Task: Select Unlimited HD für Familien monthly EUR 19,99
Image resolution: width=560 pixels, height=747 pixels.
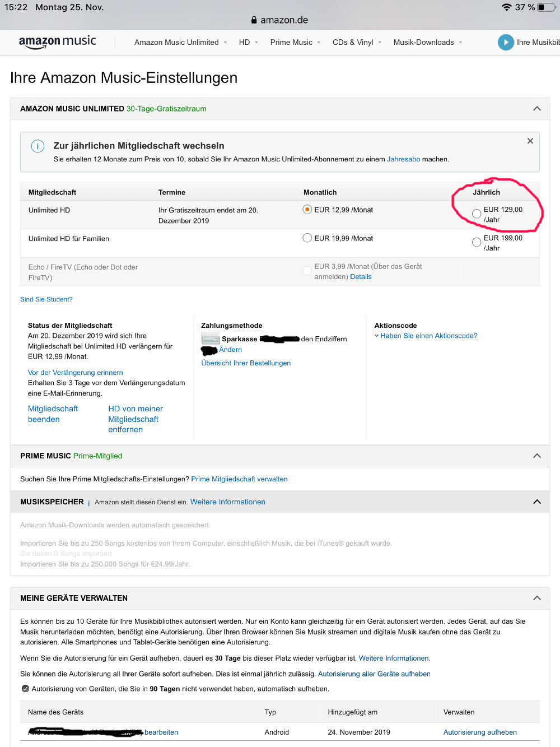Action: click(307, 238)
